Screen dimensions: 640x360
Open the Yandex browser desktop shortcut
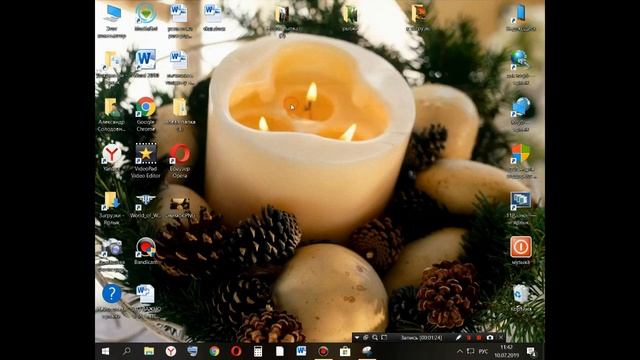click(111, 158)
